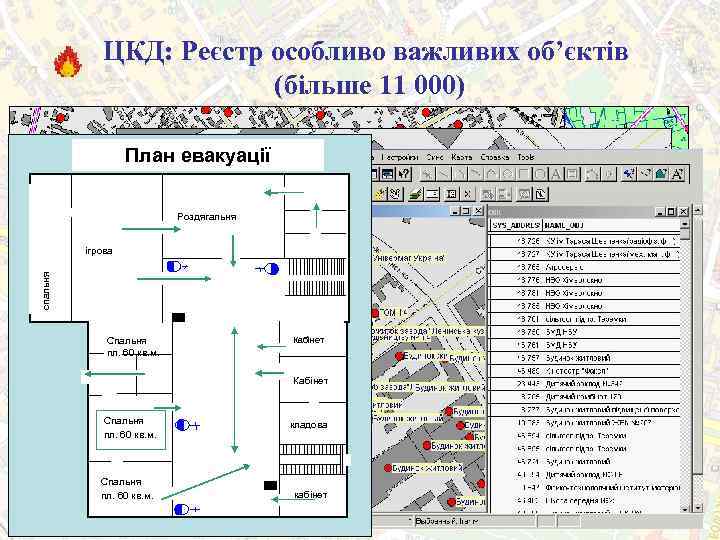This screenshot has height=540, width=720.
Task: Click the status bar 'Выбрать' field
Action: (474, 522)
